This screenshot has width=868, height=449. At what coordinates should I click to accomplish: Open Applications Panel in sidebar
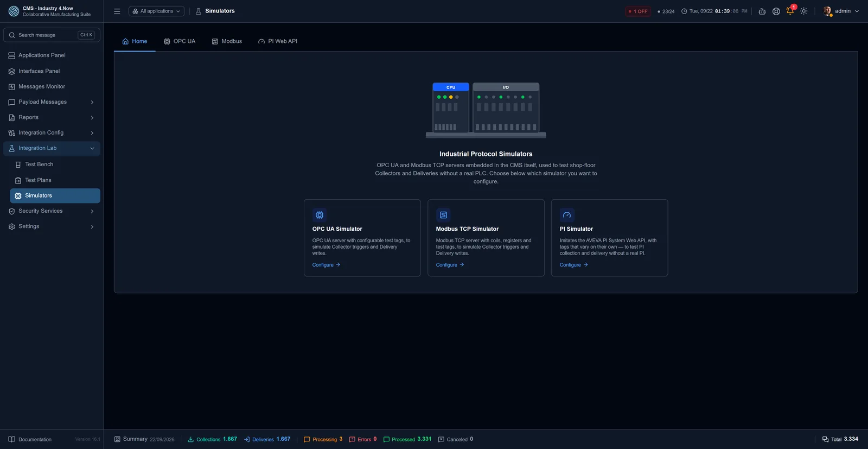pos(52,55)
